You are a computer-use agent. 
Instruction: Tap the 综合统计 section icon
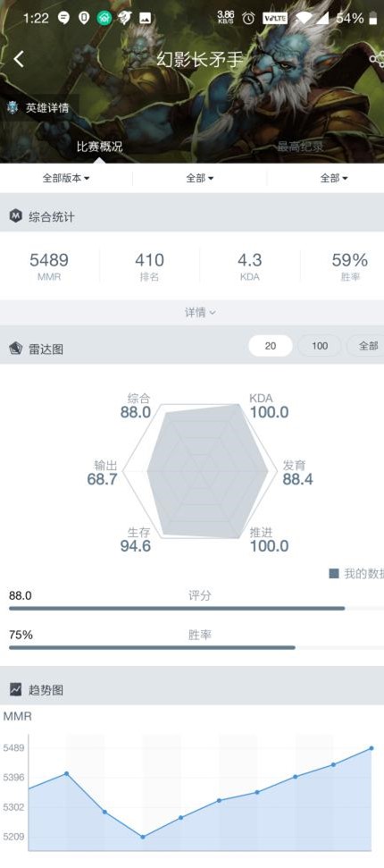pos(15,216)
